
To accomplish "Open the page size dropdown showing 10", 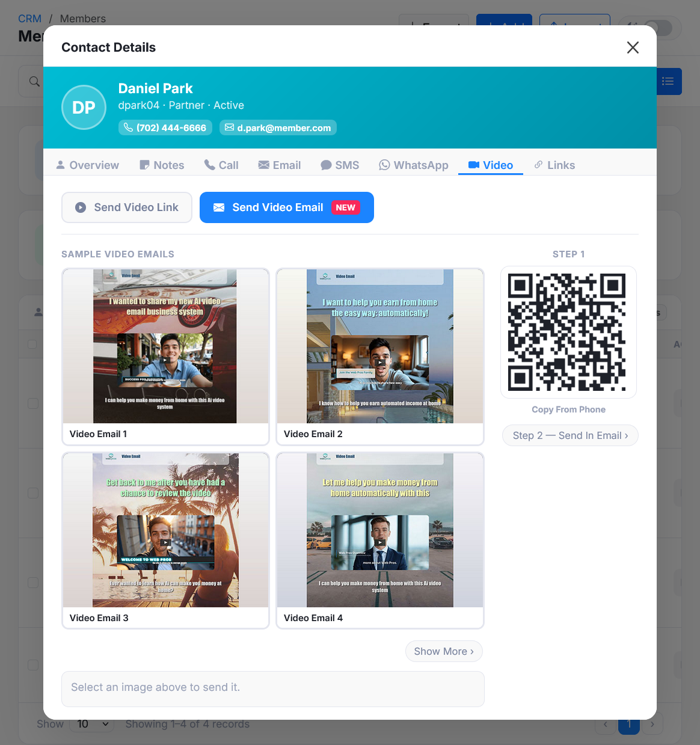I will (92, 724).
